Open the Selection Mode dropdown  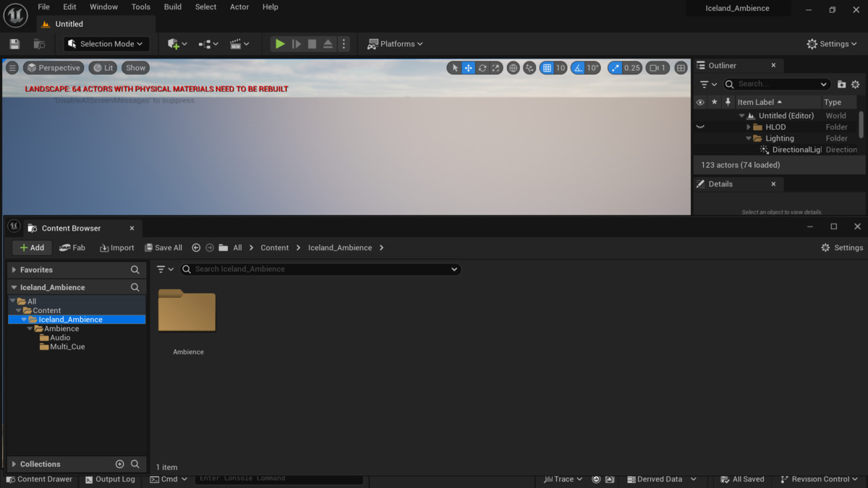[x=107, y=44]
